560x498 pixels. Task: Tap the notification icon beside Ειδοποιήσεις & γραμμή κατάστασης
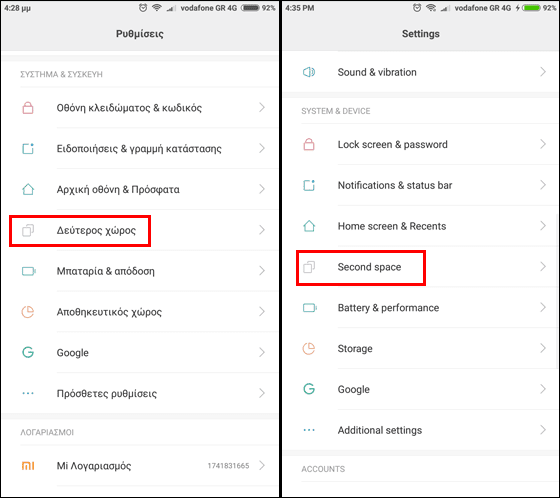click(28, 148)
